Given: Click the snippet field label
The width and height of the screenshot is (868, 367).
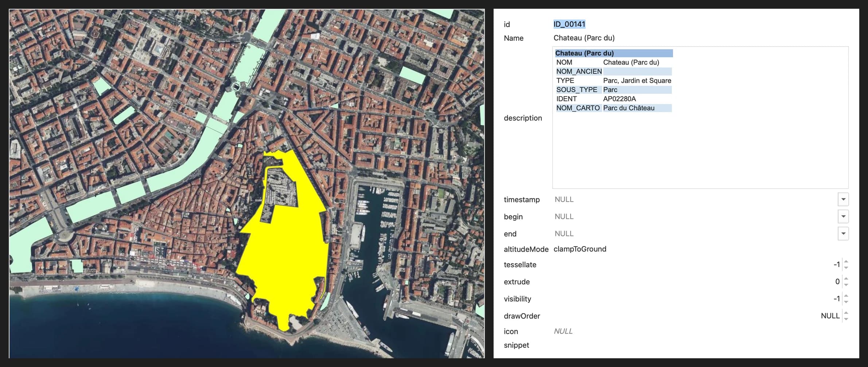Looking at the screenshot, I should coord(516,345).
